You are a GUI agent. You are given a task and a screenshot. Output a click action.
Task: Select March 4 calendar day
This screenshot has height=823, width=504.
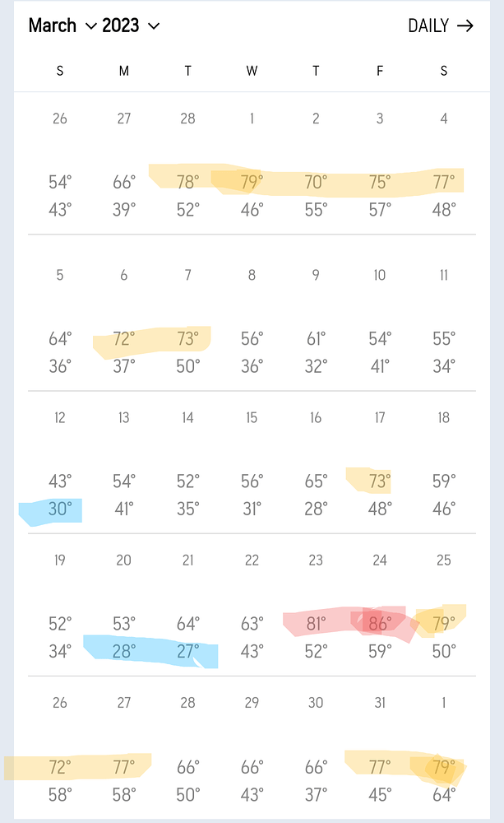click(x=444, y=165)
